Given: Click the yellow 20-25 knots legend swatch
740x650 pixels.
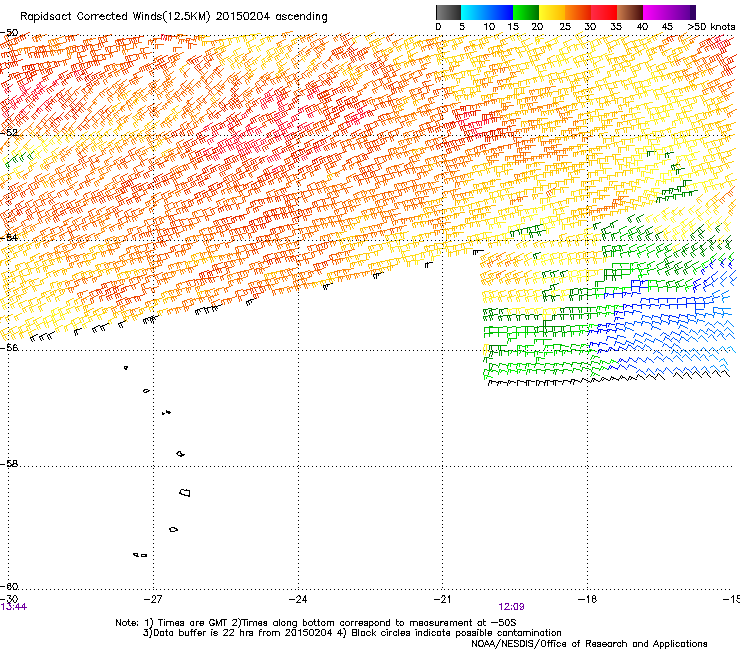Looking at the screenshot, I should (x=552, y=12).
